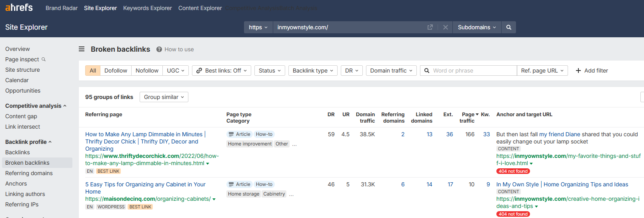The width and height of the screenshot is (644, 218).
Task: Click the Add filter button
Action: [x=592, y=71]
